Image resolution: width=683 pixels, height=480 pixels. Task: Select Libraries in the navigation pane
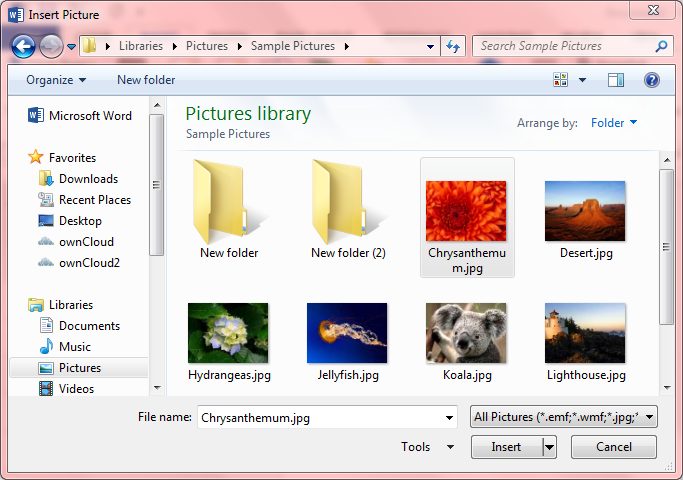[71, 305]
